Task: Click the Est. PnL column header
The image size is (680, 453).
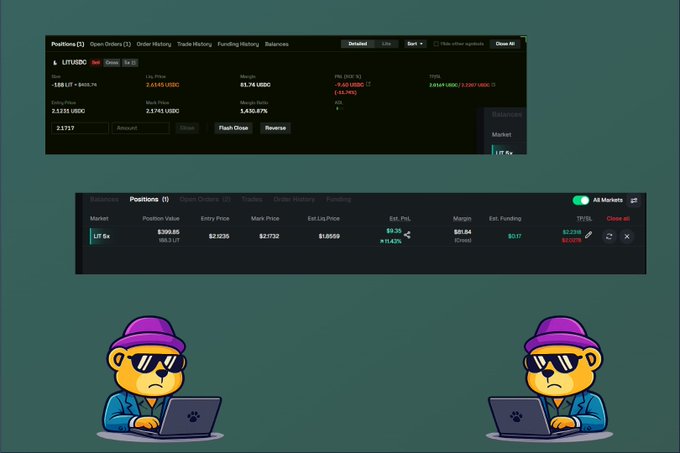Action: 399,218
